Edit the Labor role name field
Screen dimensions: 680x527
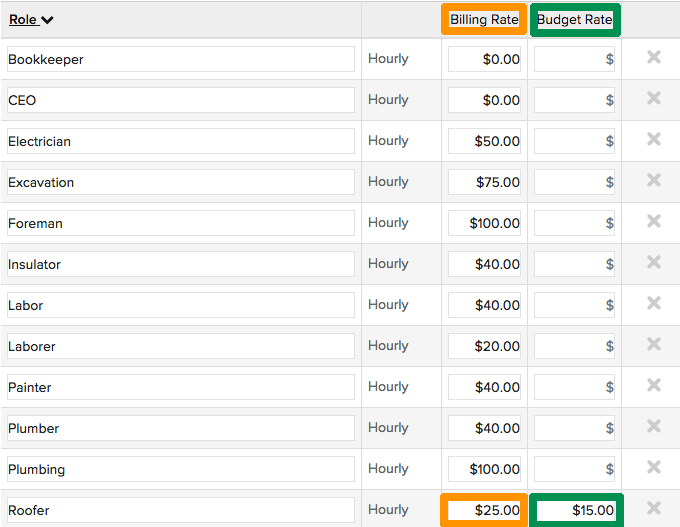pos(181,305)
